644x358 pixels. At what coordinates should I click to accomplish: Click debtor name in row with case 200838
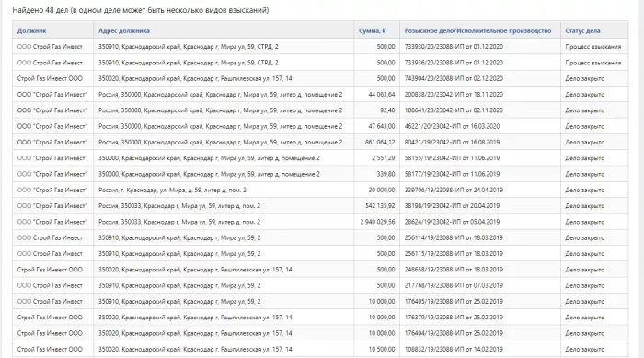coord(52,95)
